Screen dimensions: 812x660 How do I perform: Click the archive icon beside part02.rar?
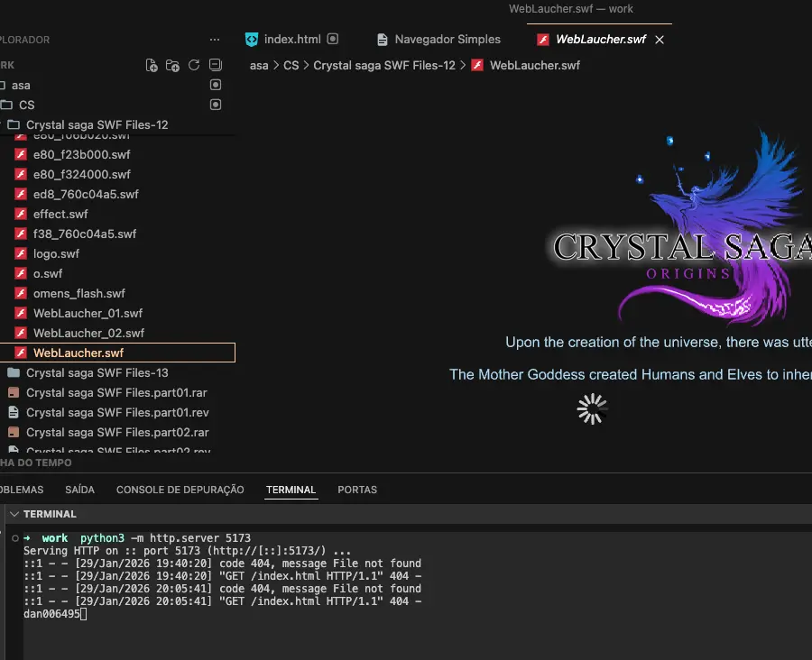(14, 432)
